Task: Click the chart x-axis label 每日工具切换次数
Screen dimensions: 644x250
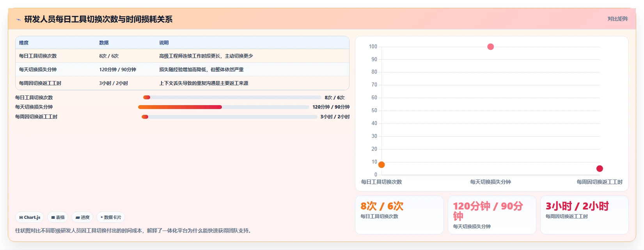Action: (381, 182)
